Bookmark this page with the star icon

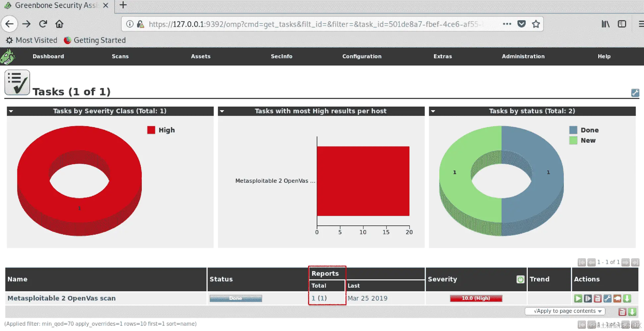click(x=536, y=24)
